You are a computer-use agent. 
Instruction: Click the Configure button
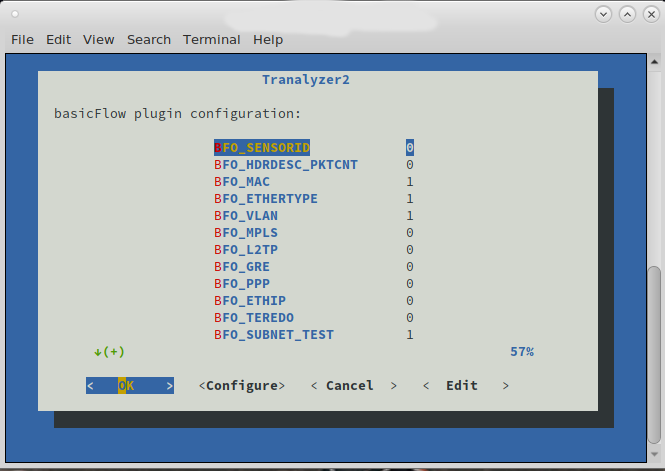click(x=242, y=385)
